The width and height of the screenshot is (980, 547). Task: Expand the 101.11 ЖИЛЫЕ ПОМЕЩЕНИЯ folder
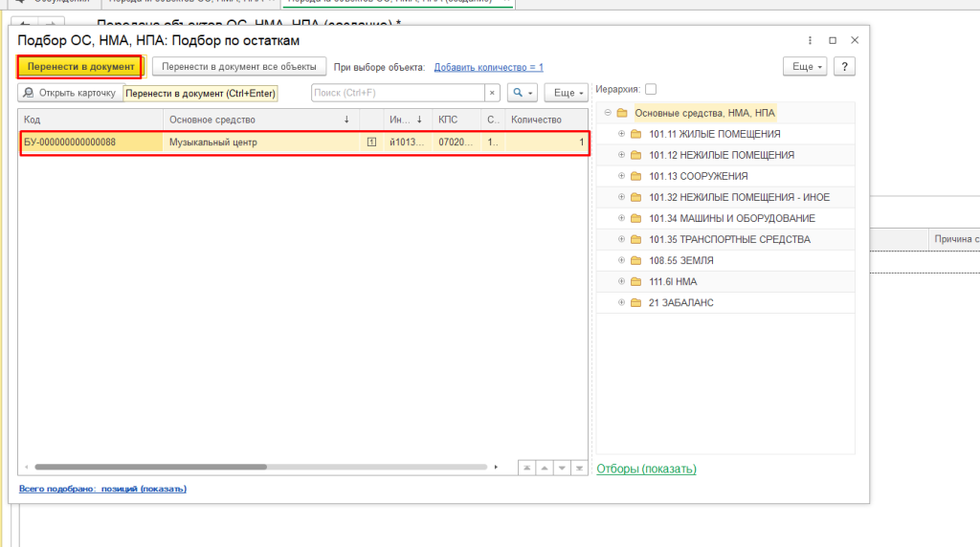click(x=621, y=134)
